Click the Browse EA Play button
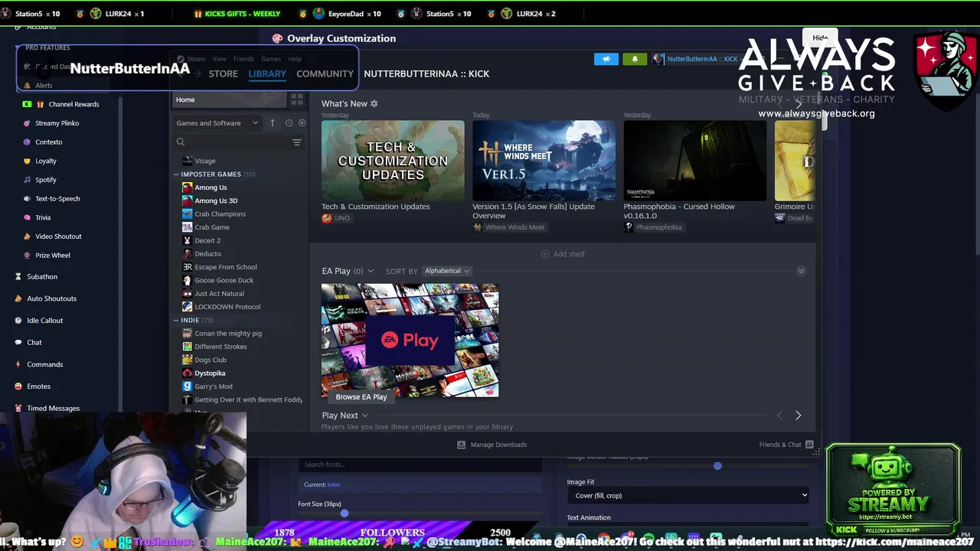 [x=361, y=397]
